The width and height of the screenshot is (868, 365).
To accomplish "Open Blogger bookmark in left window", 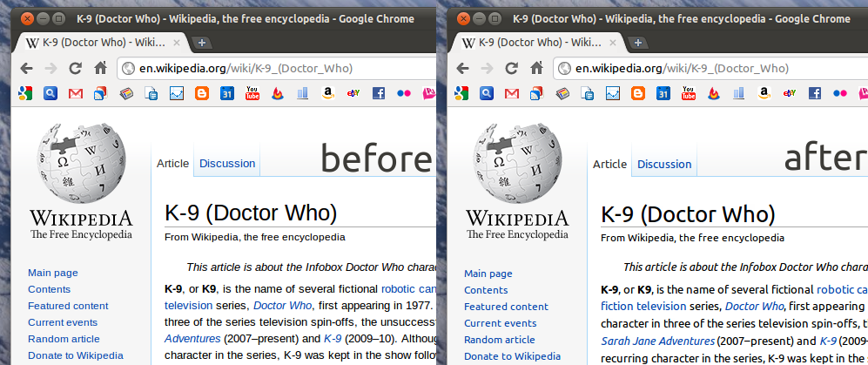I will click(x=201, y=93).
